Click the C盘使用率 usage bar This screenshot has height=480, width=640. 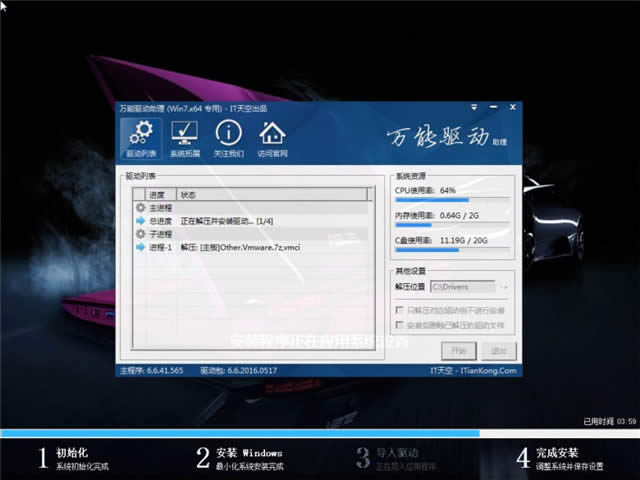click(x=453, y=252)
